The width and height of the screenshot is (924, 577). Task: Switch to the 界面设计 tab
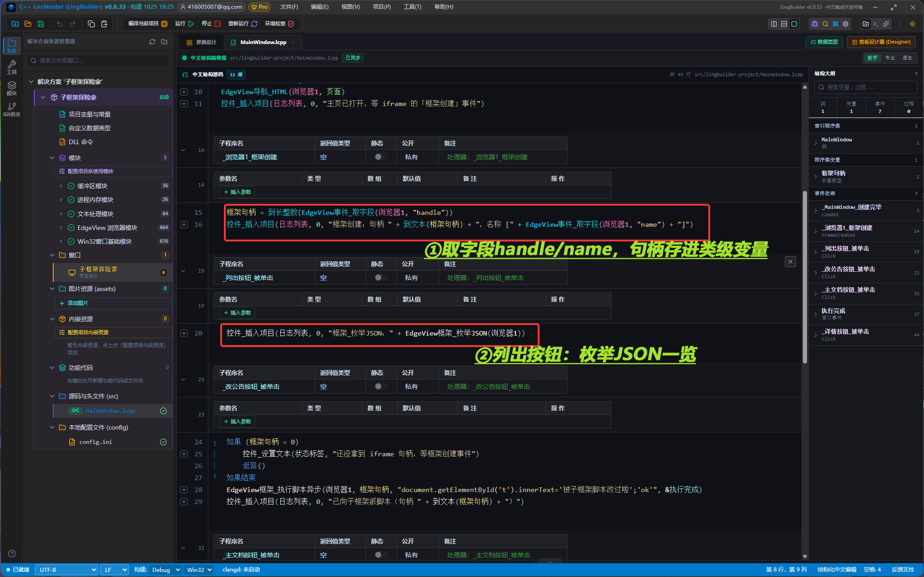pos(201,42)
